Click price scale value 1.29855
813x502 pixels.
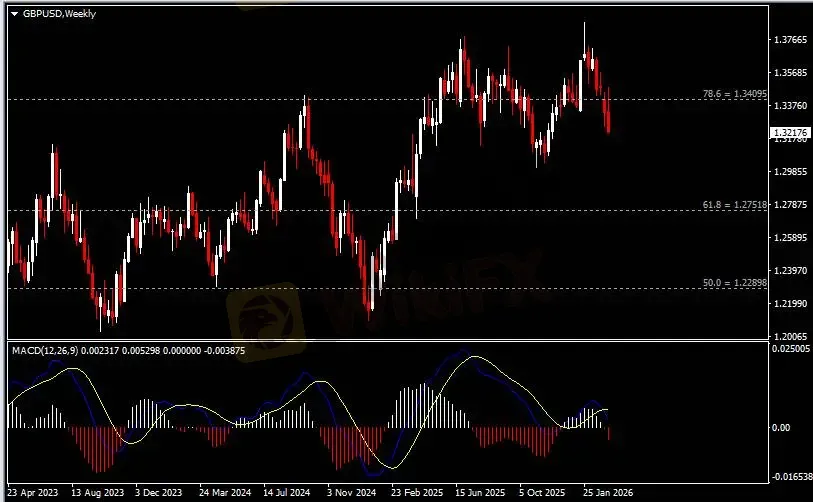pyautogui.click(x=790, y=172)
